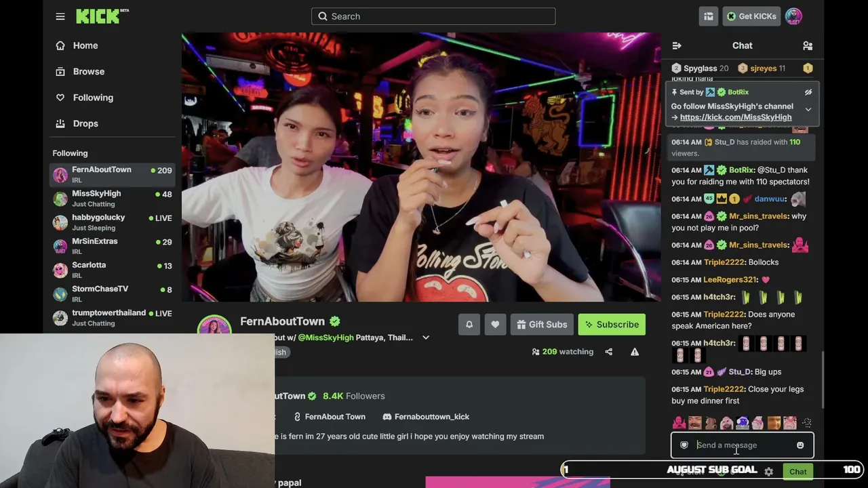The height and width of the screenshot is (488, 868).
Task: Open Stu_D username on Big ups message
Action: pyautogui.click(x=739, y=372)
